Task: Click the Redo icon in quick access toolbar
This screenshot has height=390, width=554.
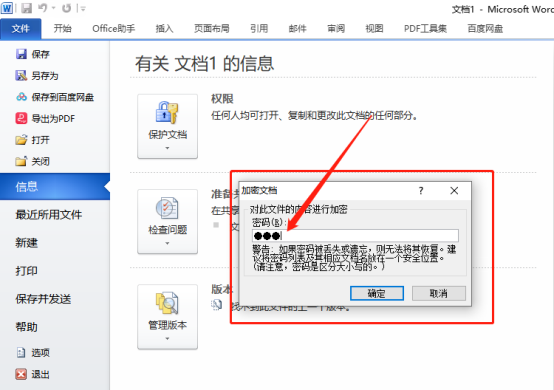Action: (x=66, y=8)
